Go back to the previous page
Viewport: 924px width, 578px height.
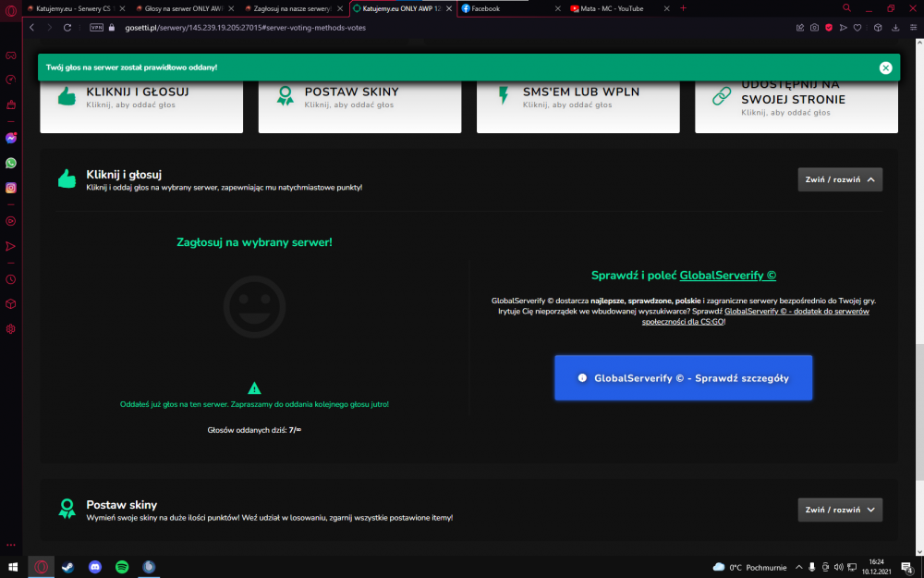point(32,28)
